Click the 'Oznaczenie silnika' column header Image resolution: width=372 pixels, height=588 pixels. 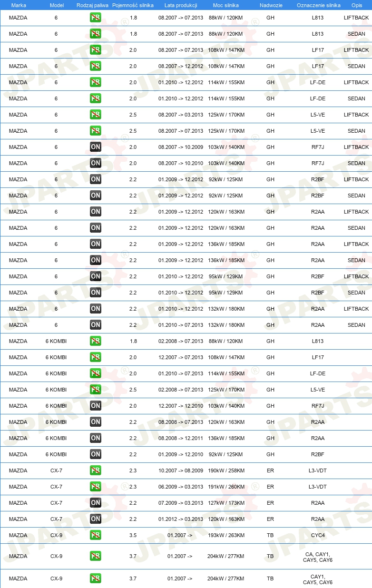(318, 5)
